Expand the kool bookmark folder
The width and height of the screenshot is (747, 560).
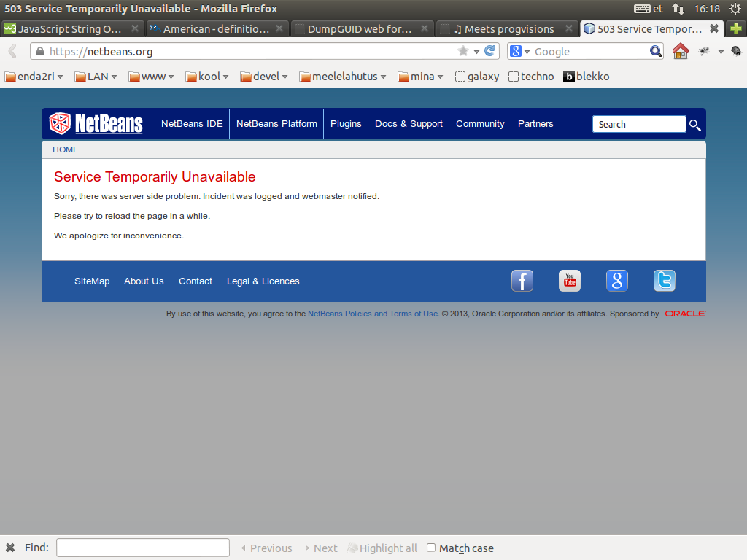(x=207, y=76)
